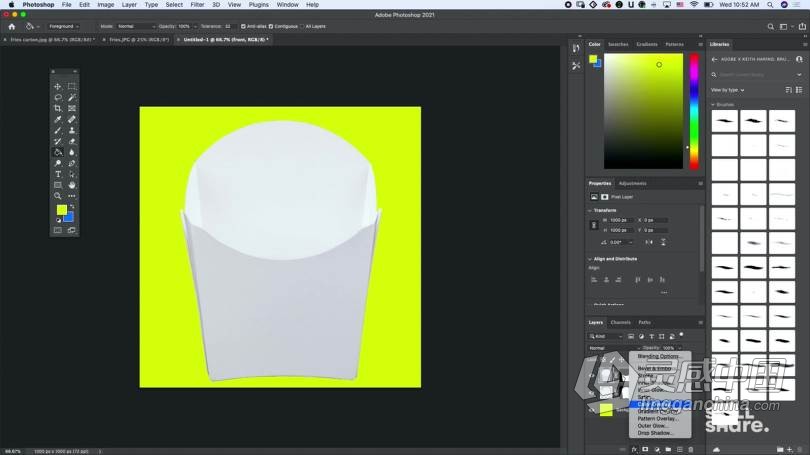Select the Paint Bucket tool
The height and width of the screenshot is (455, 810).
58,152
